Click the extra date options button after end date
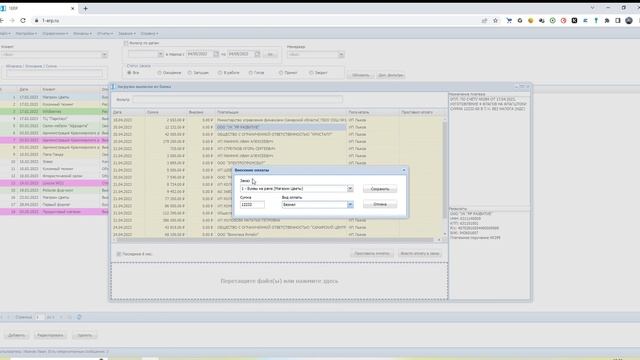The width and height of the screenshot is (640, 360). tap(270, 54)
